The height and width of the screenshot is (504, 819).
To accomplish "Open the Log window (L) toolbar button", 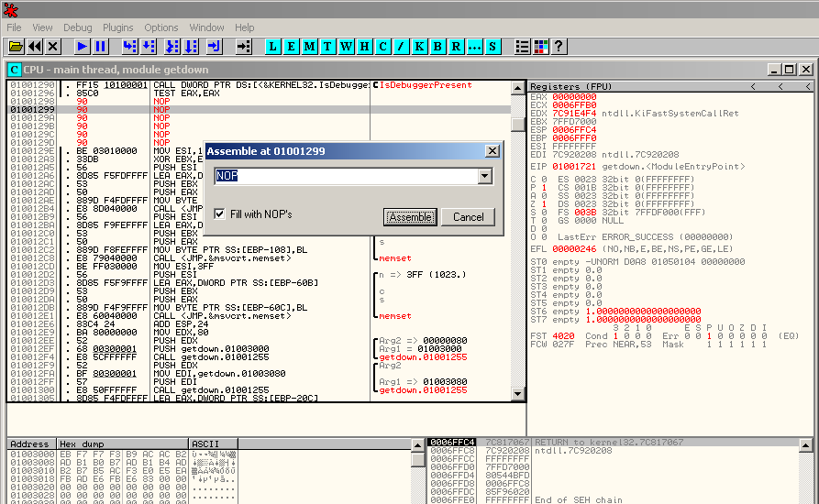I will pos(274,46).
